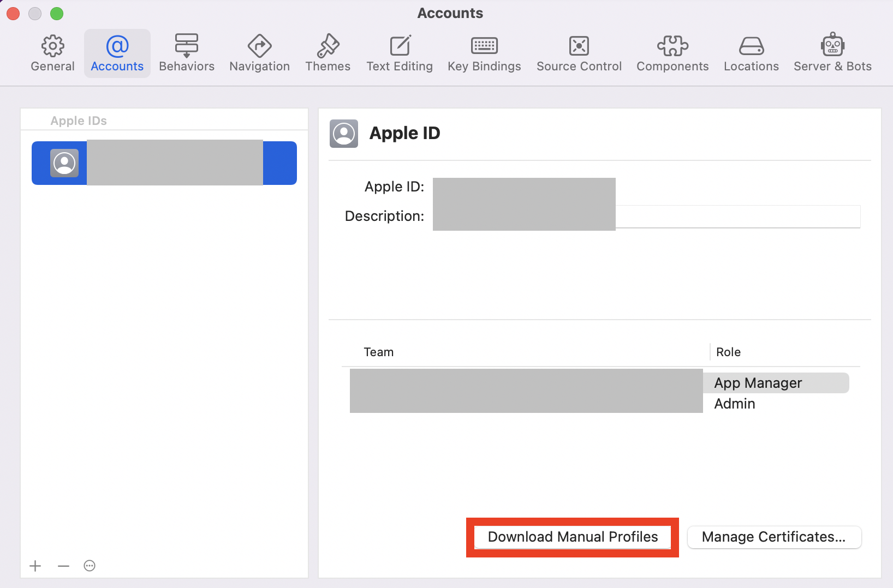This screenshot has height=588, width=893.
Task: Go to Key Bindings preferences
Action: (x=484, y=53)
